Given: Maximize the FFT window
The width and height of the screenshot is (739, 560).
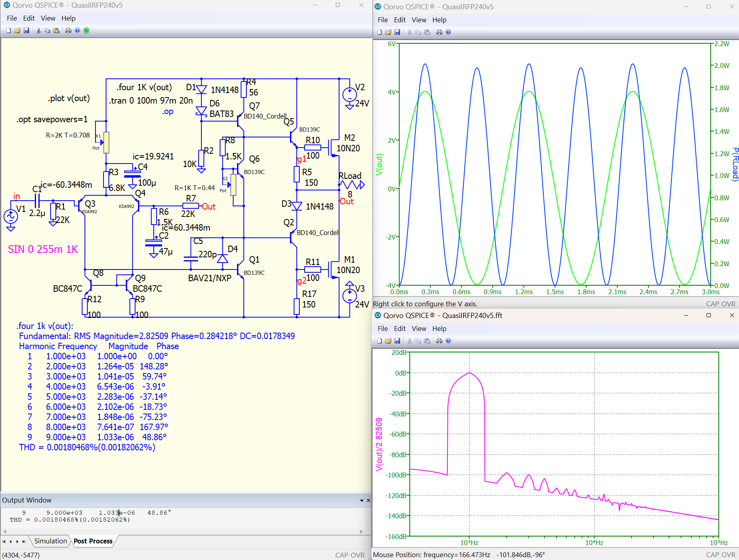Looking at the screenshot, I should point(709,315).
